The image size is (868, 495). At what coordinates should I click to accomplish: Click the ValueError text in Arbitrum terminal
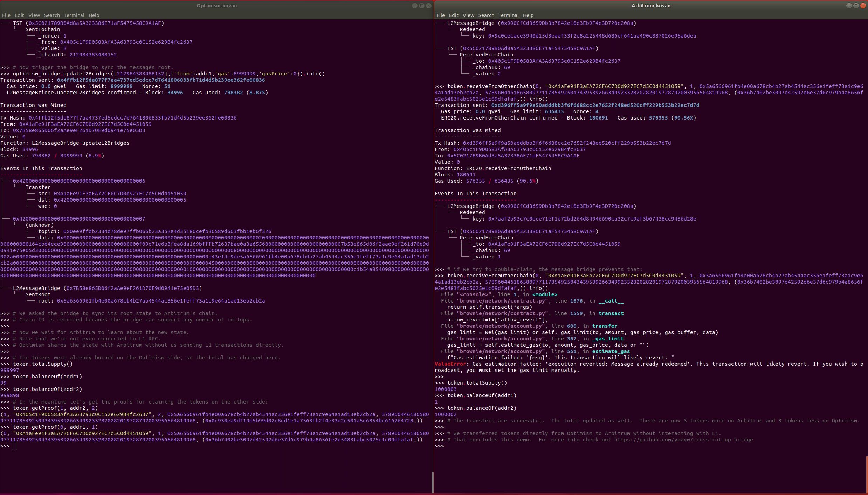450,364
